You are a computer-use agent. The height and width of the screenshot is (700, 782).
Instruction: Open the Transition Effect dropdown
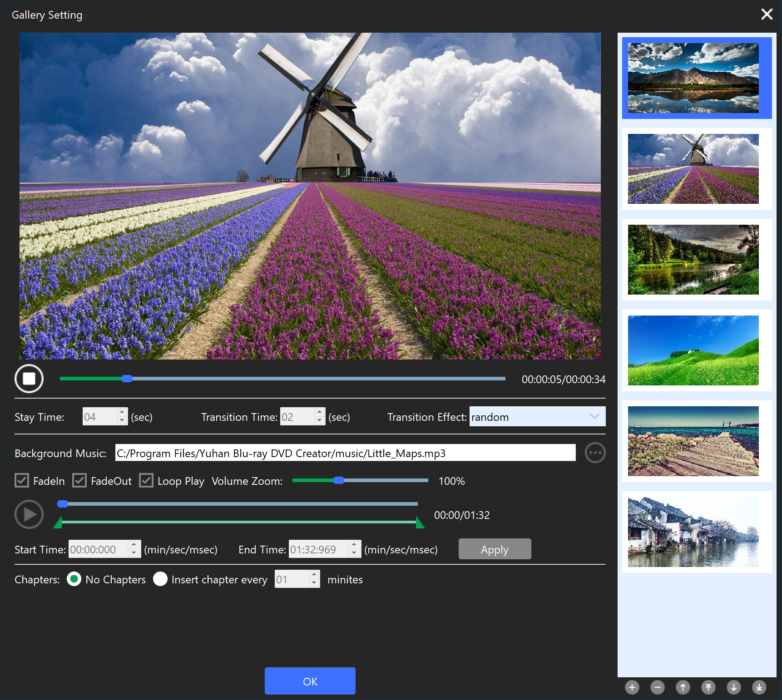[x=537, y=417]
